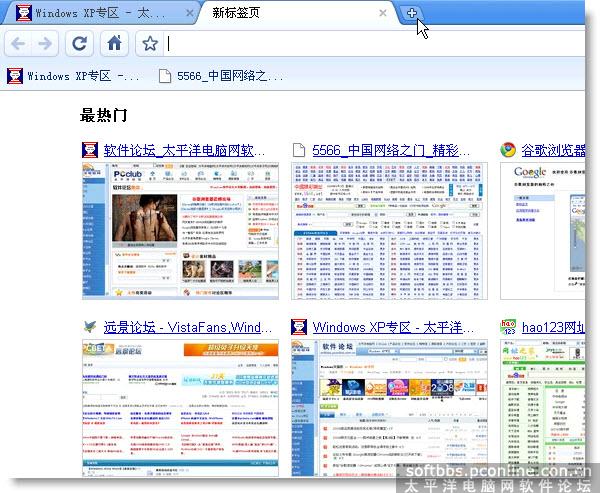Image resolution: width=600 pixels, height=493 pixels.
Task: Close the Windows XP专区 tab
Action: [x=189, y=13]
